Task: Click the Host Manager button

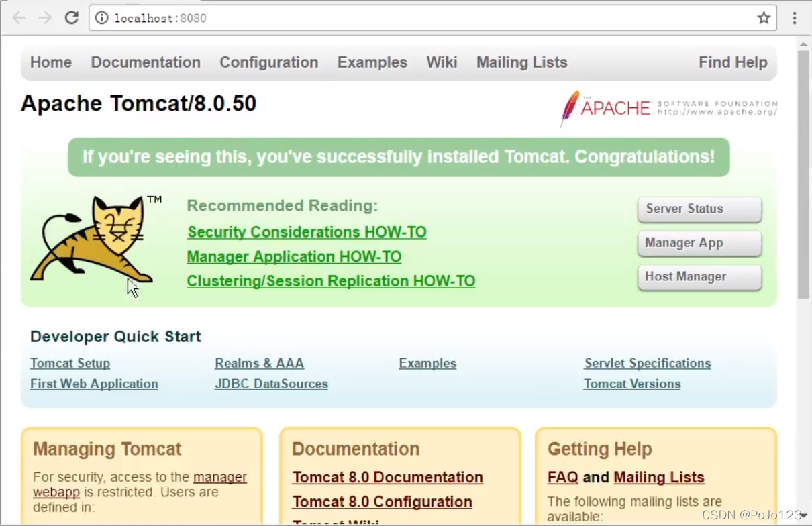Action: (x=699, y=276)
